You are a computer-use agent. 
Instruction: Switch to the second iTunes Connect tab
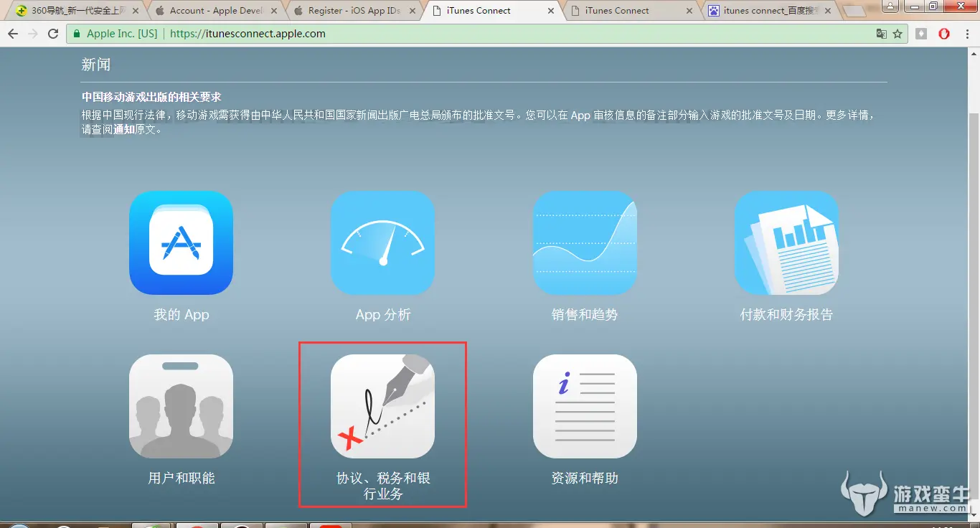pos(631,11)
